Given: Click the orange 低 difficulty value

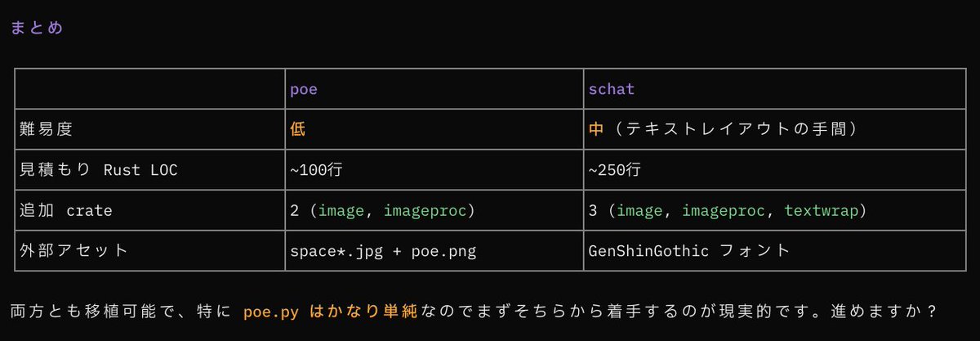Looking at the screenshot, I should 299,129.
